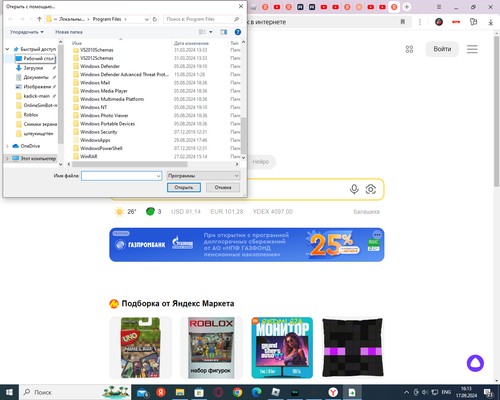500x400 pixels.
Task: Expand the Этот компьютер tree node
Action: (x=7, y=158)
